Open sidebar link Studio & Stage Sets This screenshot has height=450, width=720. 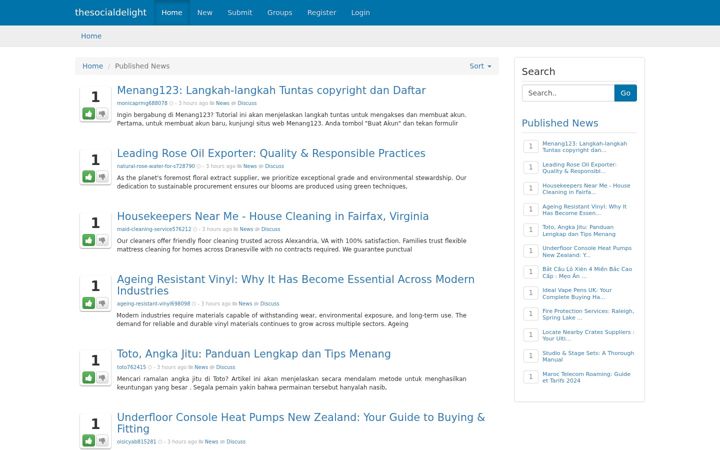pyautogui.click(x=588, y=356)
